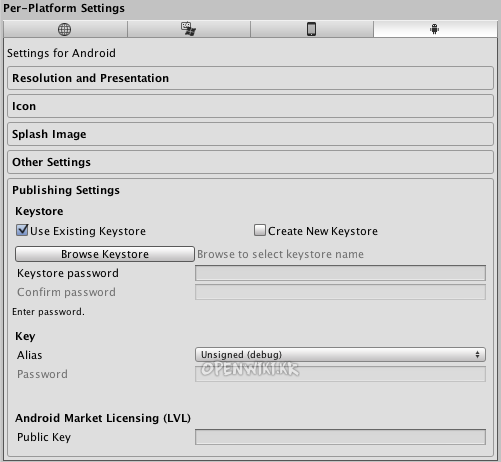This screenshot has height=462, width=501.
Task: Expand the Icon settings section
Action: (250, 106)
